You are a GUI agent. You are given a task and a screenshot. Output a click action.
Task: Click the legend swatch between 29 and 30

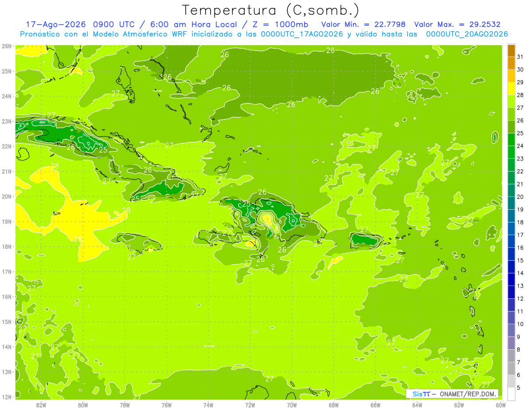tap(511, 76)
